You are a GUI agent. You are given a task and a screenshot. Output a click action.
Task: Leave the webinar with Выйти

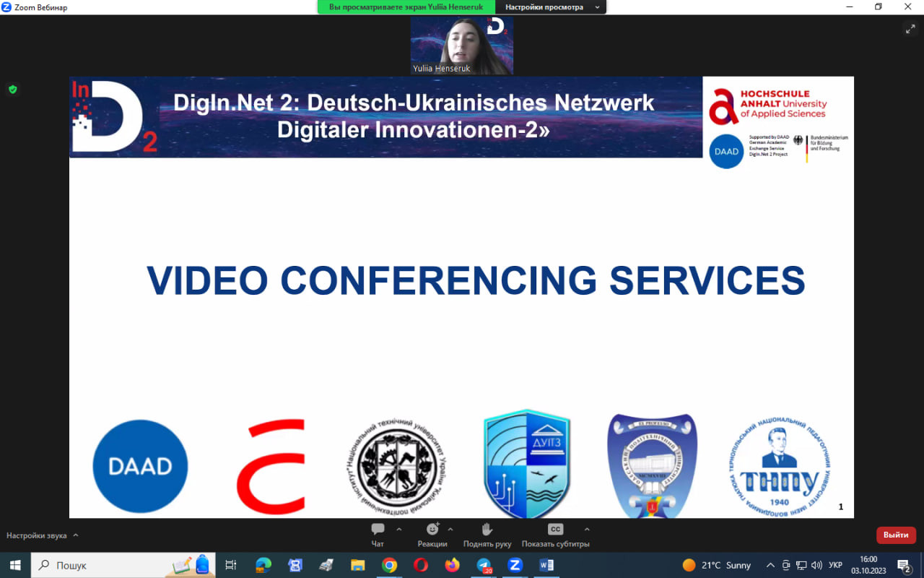coord(896,535)
